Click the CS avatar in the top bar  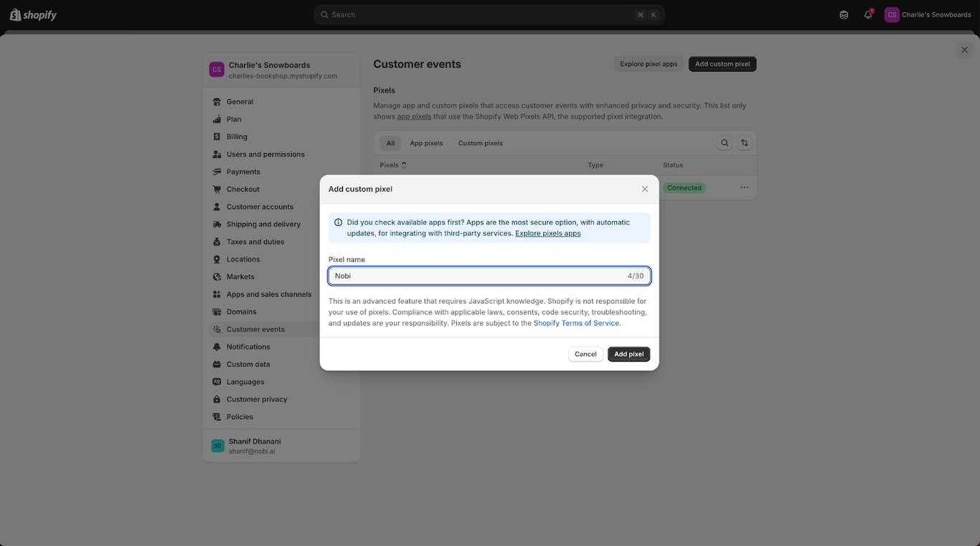[892, 15]
